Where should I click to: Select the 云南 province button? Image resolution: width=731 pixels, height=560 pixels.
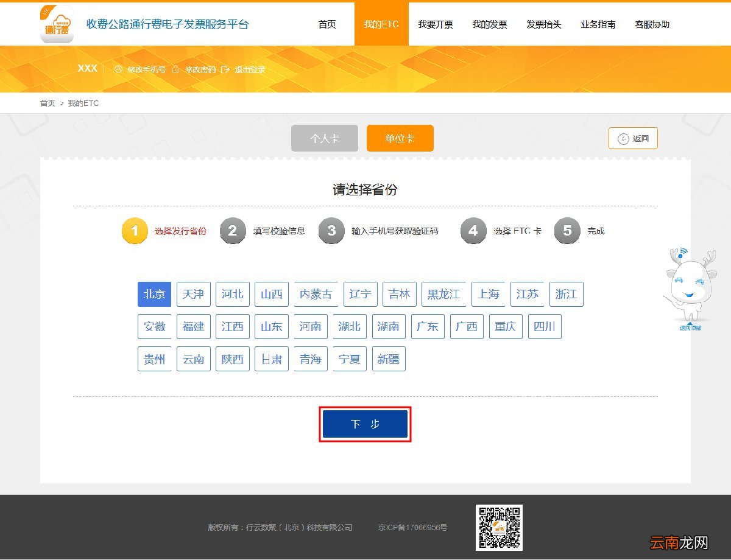(193, 359)
